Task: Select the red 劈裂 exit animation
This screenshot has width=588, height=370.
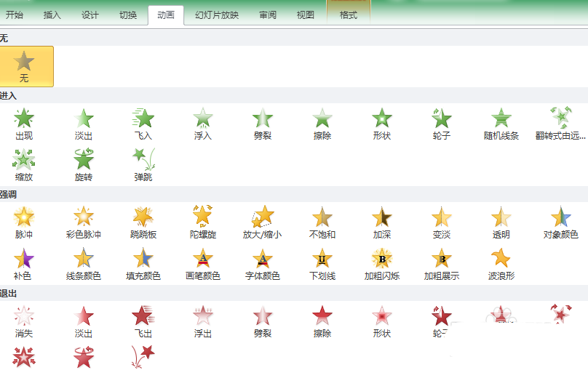Action: [263, 322]
